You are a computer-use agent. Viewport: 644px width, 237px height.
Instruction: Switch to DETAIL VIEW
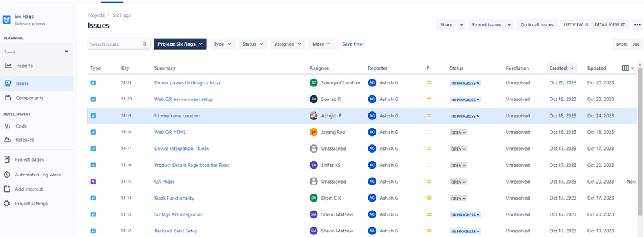pyautogui.click(x=610, y=25)
